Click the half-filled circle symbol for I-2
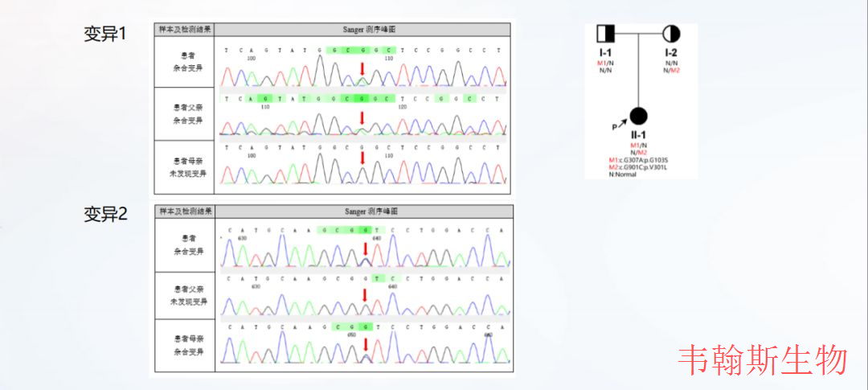This screenshot has height=390, width=868. pyautogui.click(x=671, y=33)
